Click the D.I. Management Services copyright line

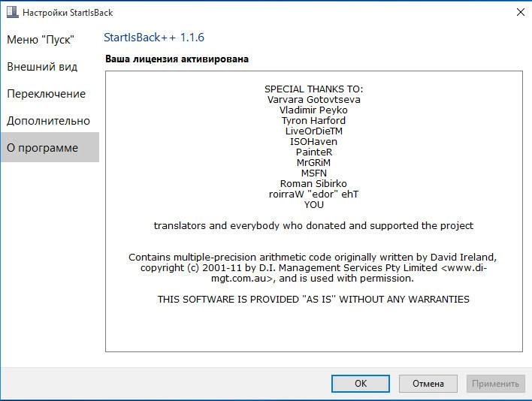tap(313, 268)
